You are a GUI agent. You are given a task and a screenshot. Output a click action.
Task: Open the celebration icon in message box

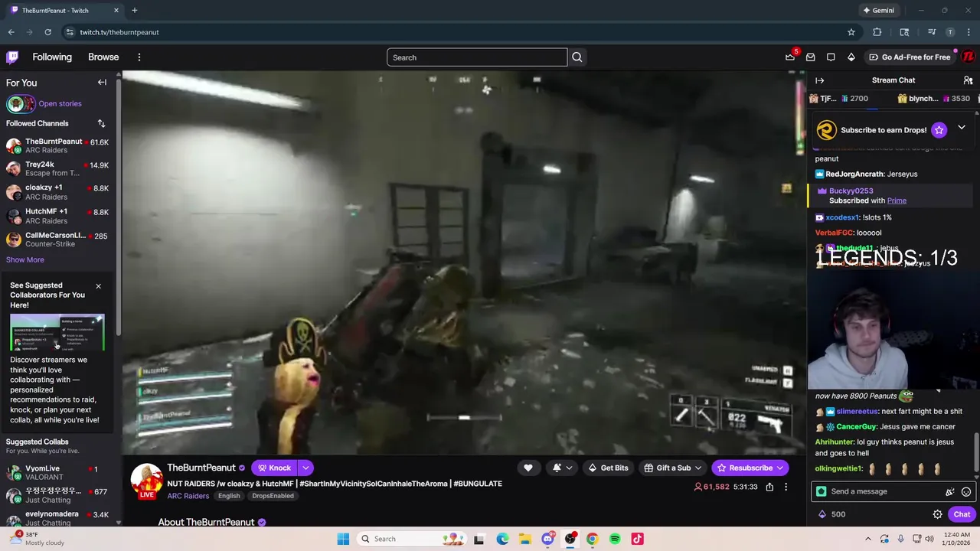[x=950, y=491]
